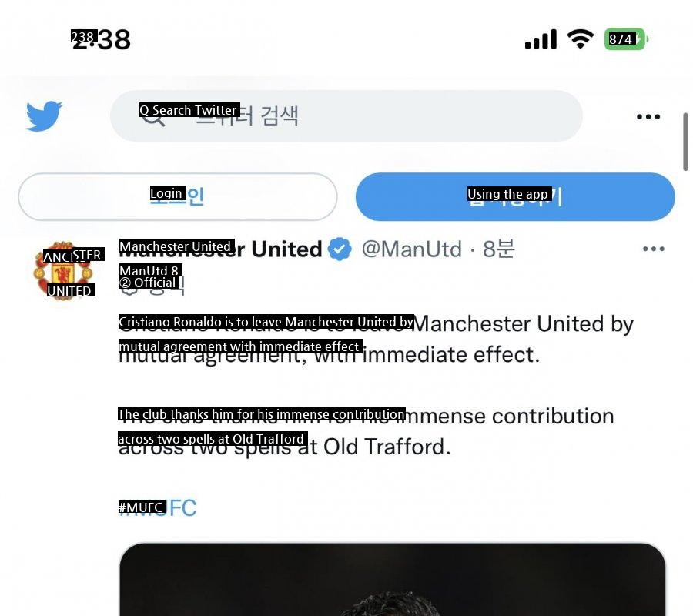
Task: Open the @ManUtd handle link
Action: [411, 249]
